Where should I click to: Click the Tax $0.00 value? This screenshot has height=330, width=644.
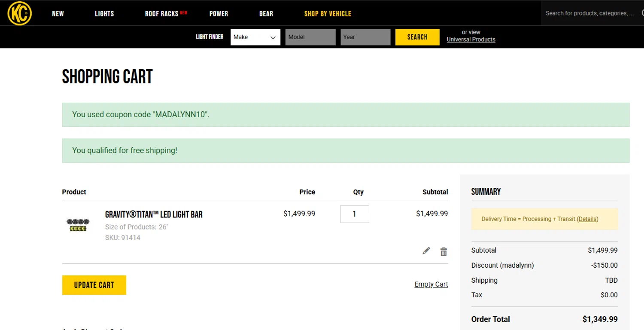(x=609, y=295)
